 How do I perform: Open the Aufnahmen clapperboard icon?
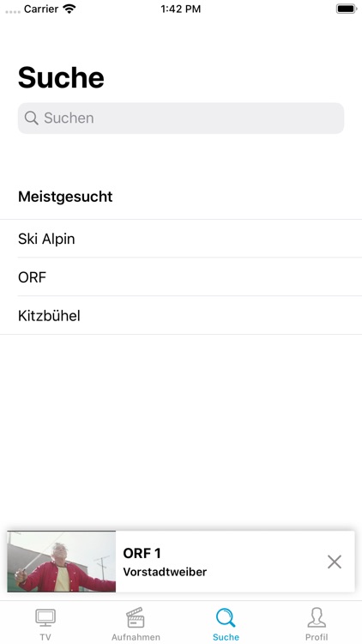[x=136, y=617]
